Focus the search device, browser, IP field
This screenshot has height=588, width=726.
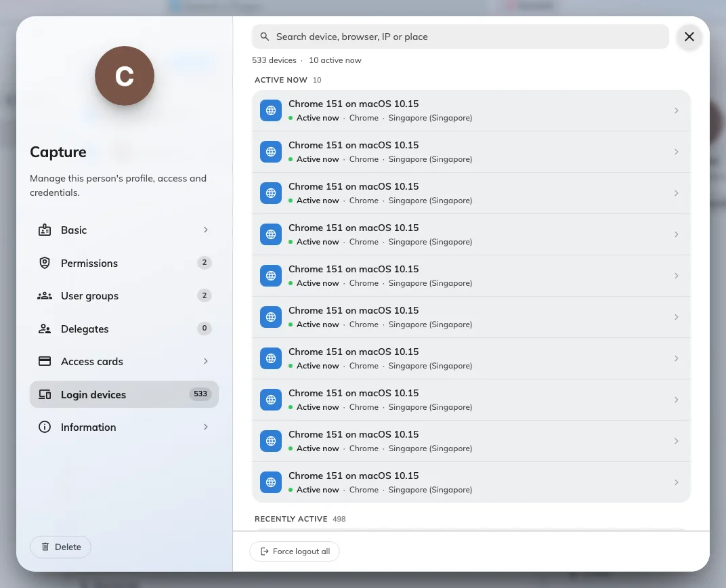461,37
